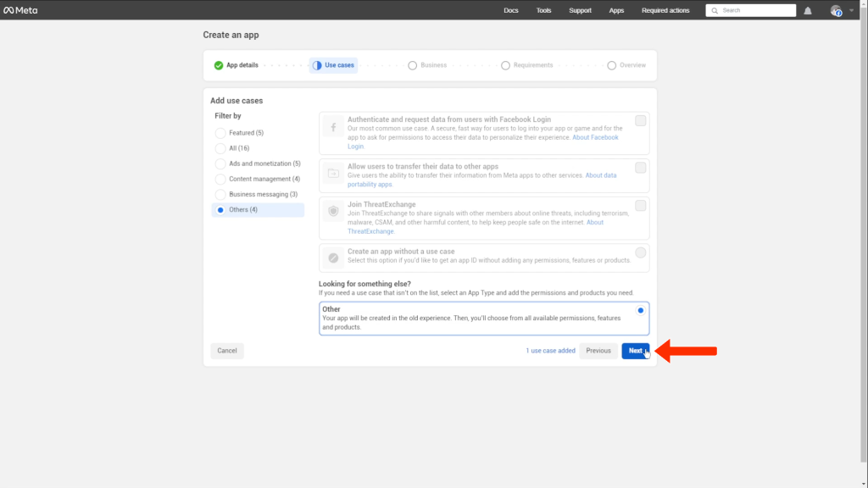Expand the account menu arrow

pyautogui.click(x=851, y=10)
